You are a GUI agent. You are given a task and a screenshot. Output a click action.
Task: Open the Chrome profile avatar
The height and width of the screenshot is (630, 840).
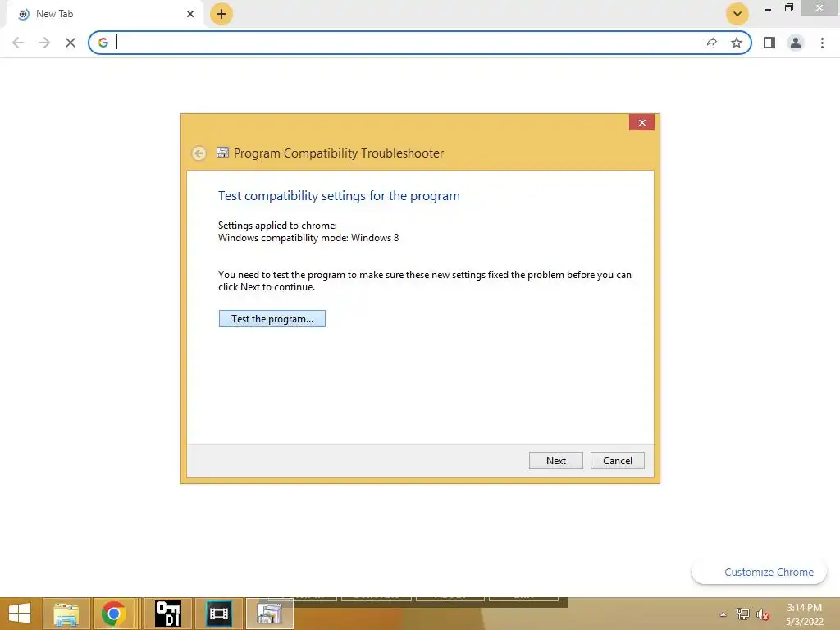pos(796,43)
